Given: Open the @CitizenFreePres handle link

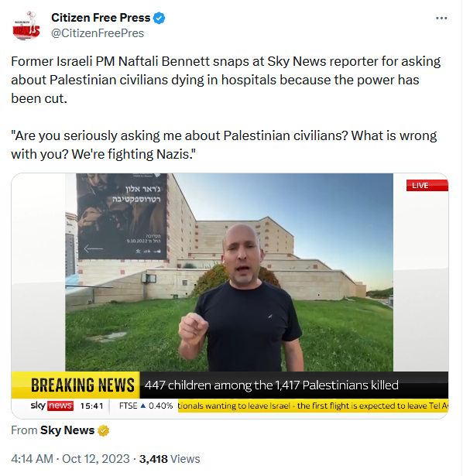Looking at the screenshot, I should pos(98,33).
